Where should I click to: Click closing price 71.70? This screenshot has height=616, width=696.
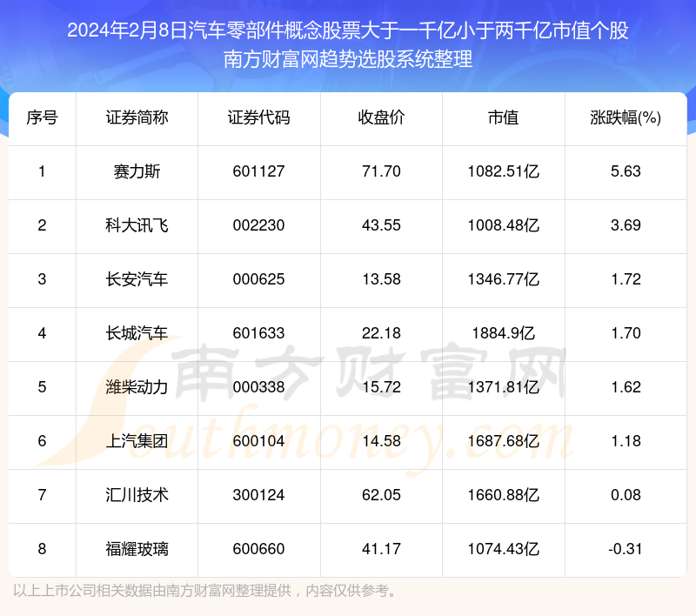pyautogui.click(x=381, y=171)
